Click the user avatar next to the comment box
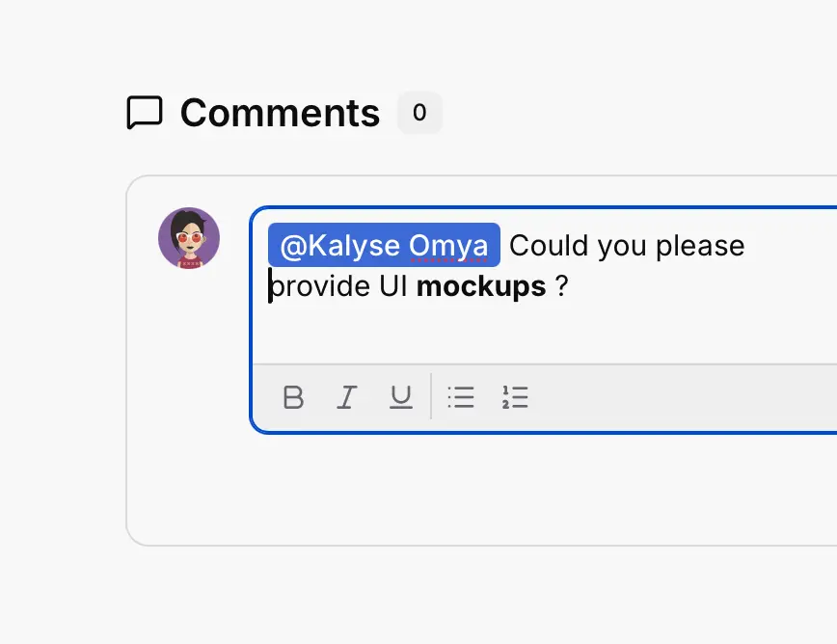The width and height of the screenshot is (837, 644). pyautogui.click(x=188, y=237)
